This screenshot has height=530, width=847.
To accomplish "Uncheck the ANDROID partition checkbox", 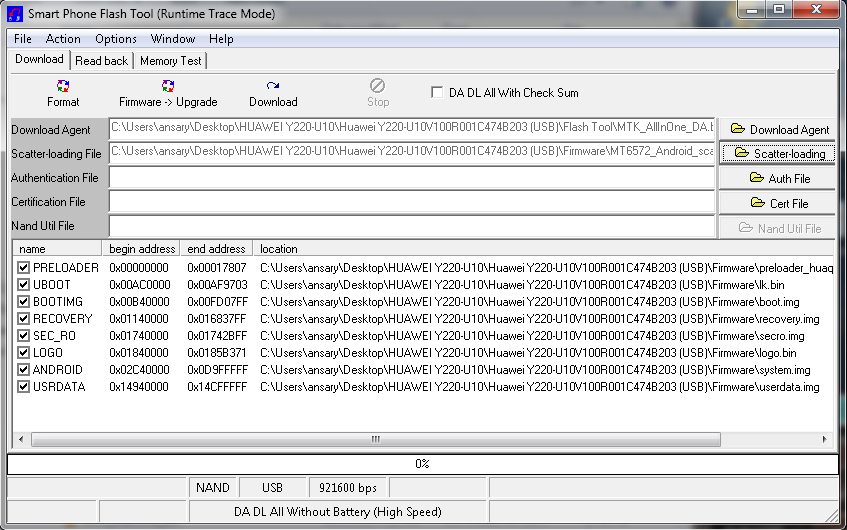I will (x=23, y=370).
